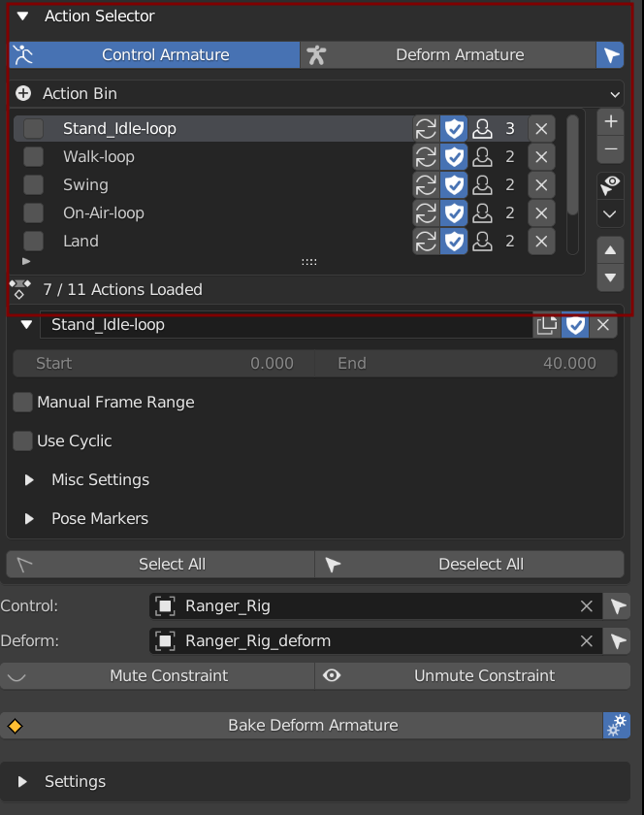Click the Actions Loaded keyframe icon
This screenshot has height=815, width=644.
(x=19, y=289)
